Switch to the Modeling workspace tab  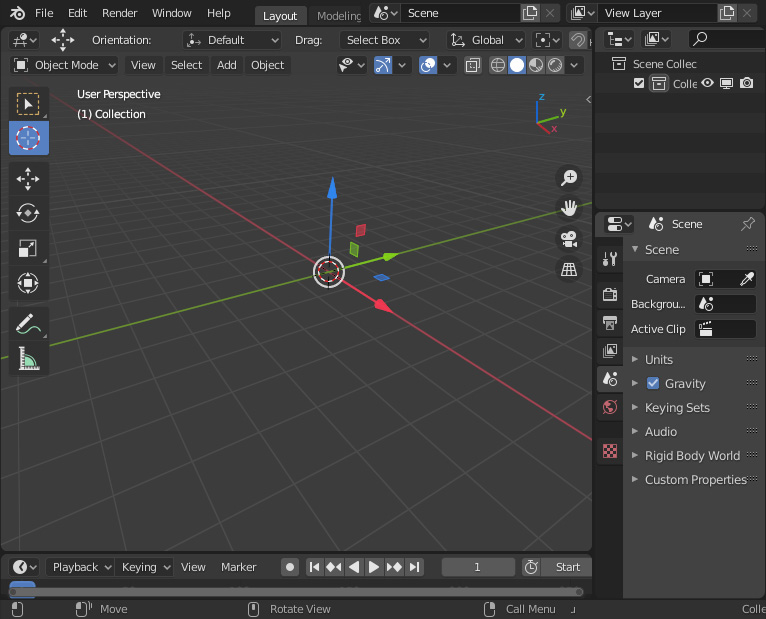tap(338, 16)
